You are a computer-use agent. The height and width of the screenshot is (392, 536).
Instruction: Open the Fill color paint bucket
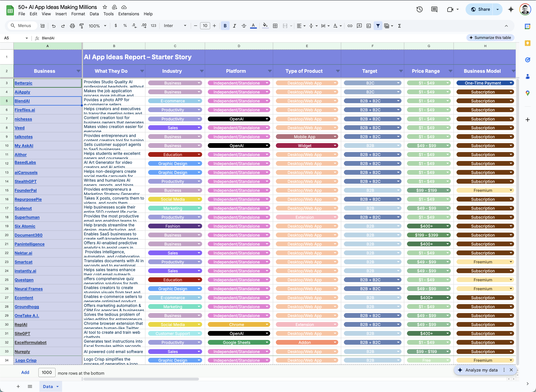[x=265, y=26]
